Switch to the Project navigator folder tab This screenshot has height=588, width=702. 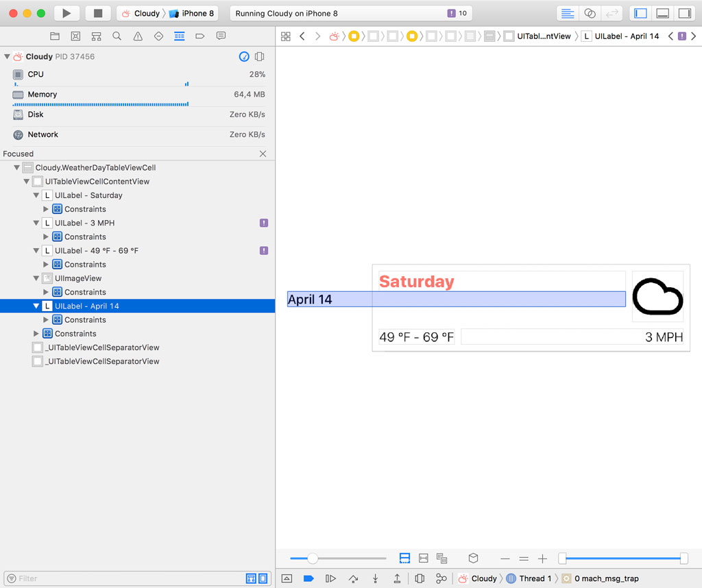[x=55, y=36]
